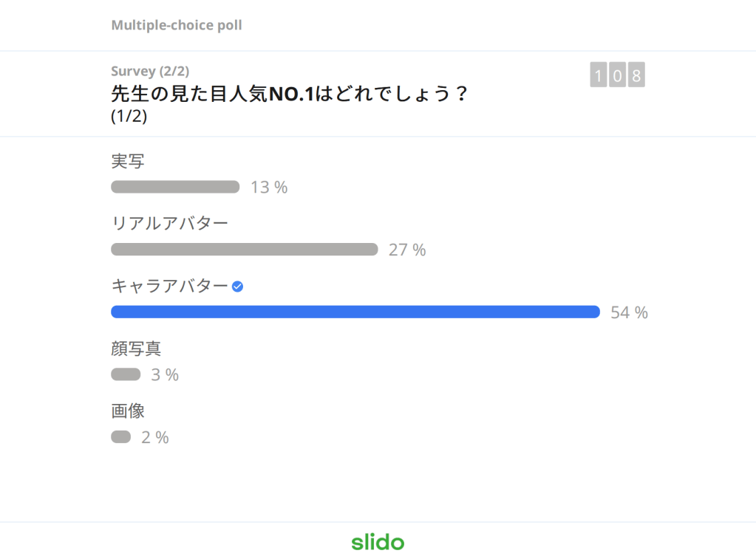Select the キャラアバター option label
Image resolution: width=756 pixels, height=559 pixels.
pos(169,286)
